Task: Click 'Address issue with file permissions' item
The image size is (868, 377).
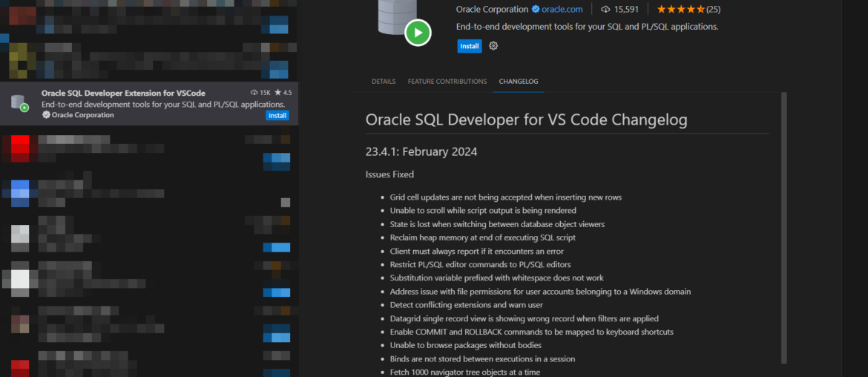Action: (x=540, y=291)
